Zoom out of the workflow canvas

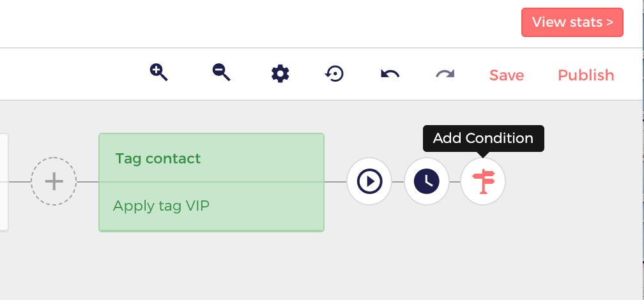pyautogui.click(x=221, y=73)
